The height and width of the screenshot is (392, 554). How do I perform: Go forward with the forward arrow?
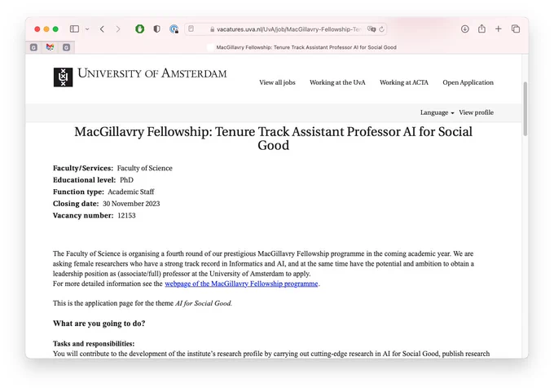[x=118, y=29]
